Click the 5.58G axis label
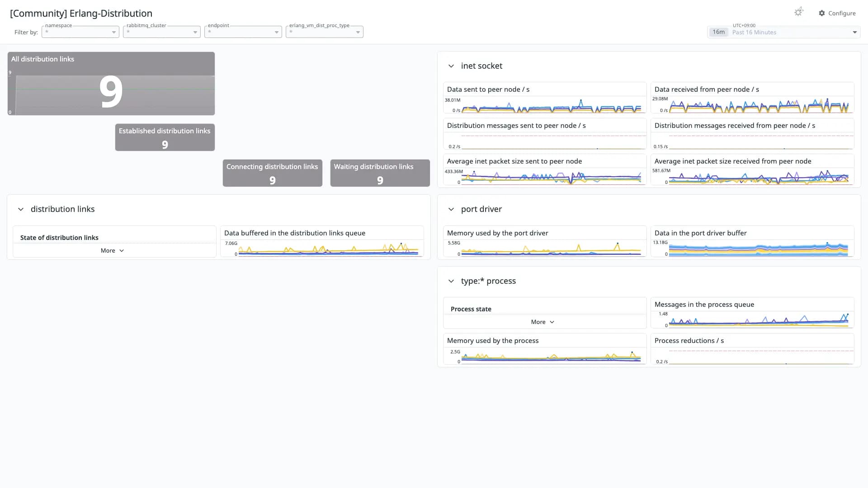 pos(454,243)
